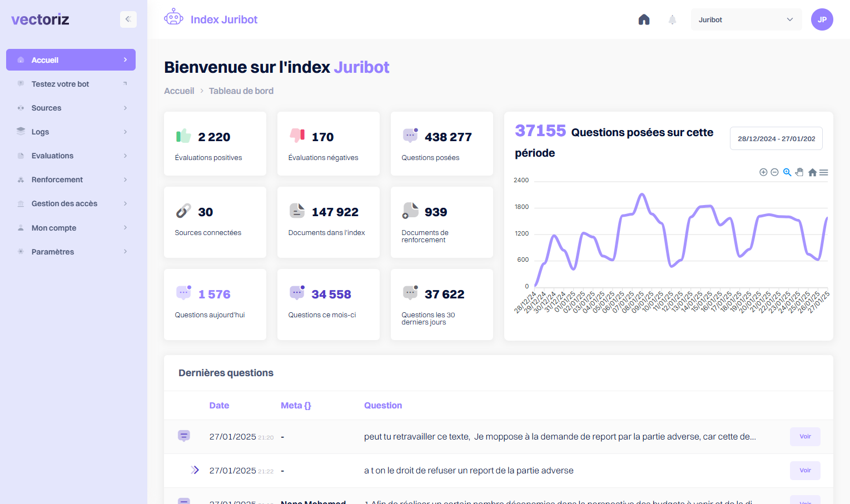Open the Évaluations positives card
This screenshot has width=850, height=504.
215,143
